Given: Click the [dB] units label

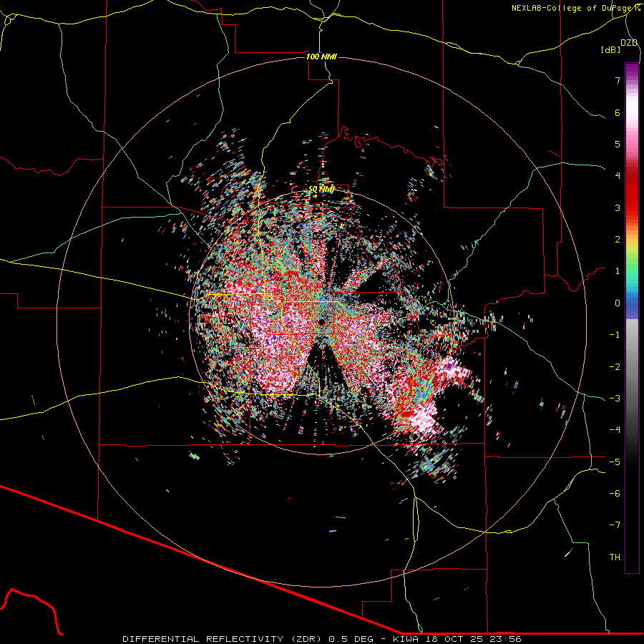Looking at the screenshot, I should [x=611, y=49].
